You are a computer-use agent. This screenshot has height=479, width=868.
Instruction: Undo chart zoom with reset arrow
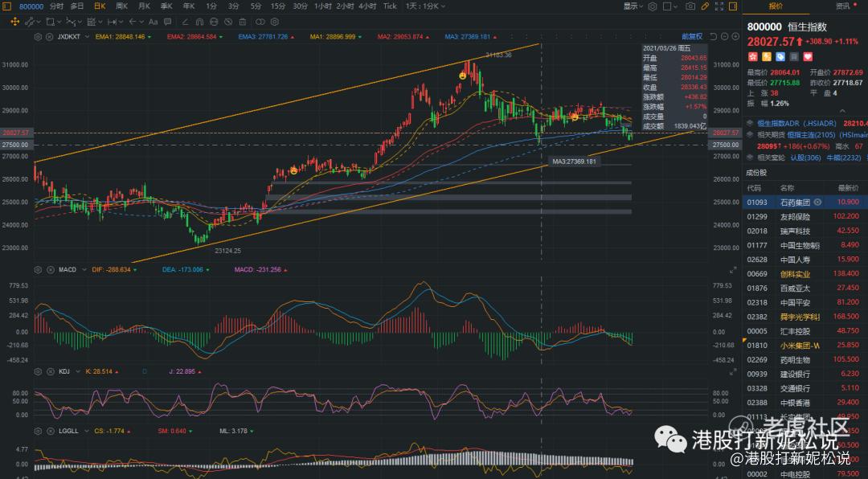click(713, 36)
